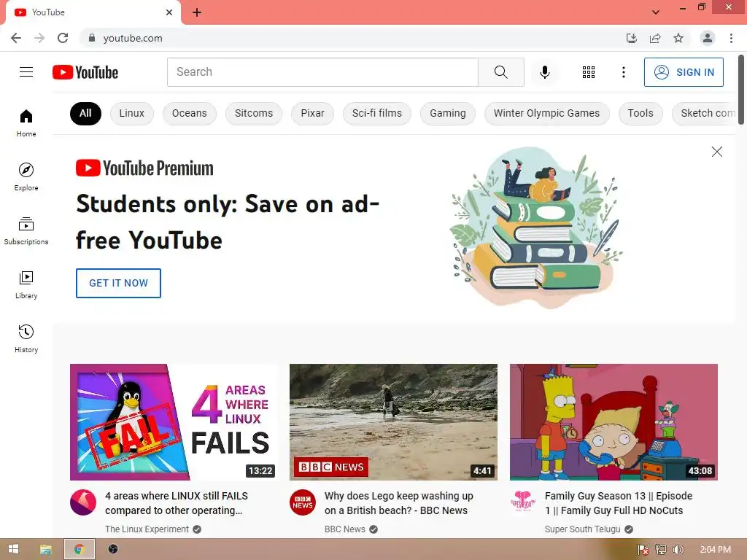Open the Action Center flag icon

[x=643, y=550]
